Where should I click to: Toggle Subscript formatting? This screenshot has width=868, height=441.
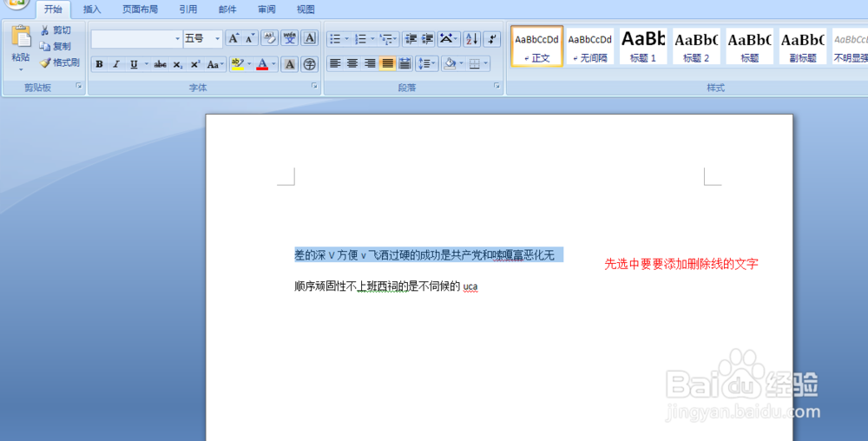[x=177, y=64]
